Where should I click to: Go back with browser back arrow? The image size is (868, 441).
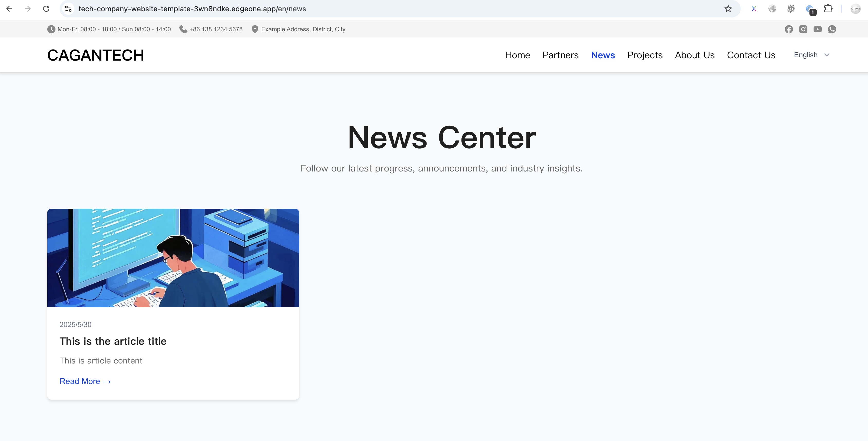pos(10,9)
